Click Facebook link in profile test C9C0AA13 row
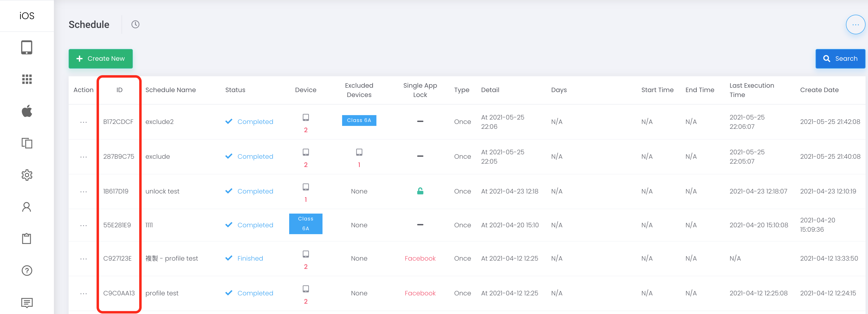This screenshot has width=868, height=314. (420, 293)
